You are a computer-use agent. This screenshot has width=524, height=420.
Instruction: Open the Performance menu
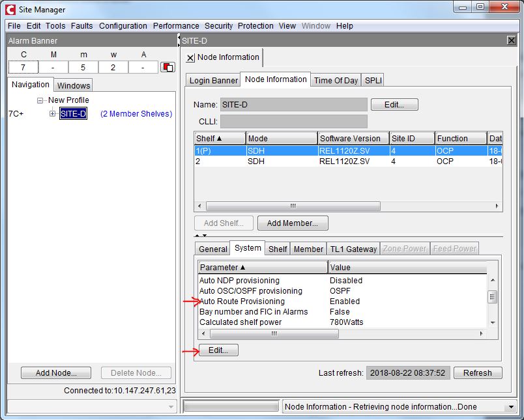176,25
